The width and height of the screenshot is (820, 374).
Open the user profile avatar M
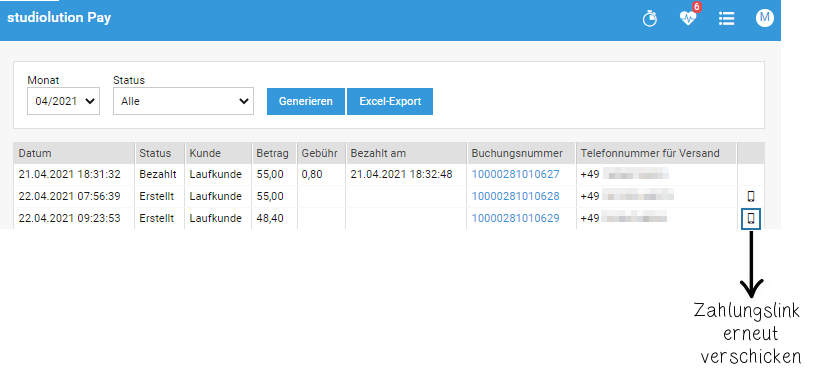pos(765,18)
